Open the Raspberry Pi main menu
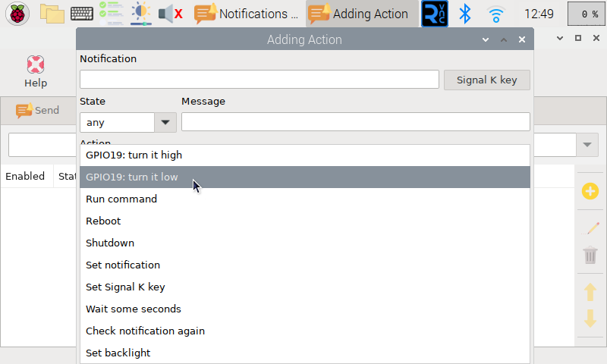The image size is (607, 364). point(17,14)
